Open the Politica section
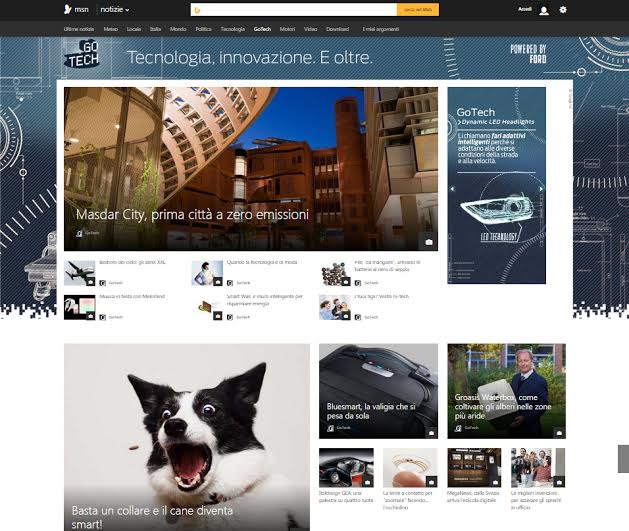The width and height of the screenshot is (629, 531). coord(203,29)
